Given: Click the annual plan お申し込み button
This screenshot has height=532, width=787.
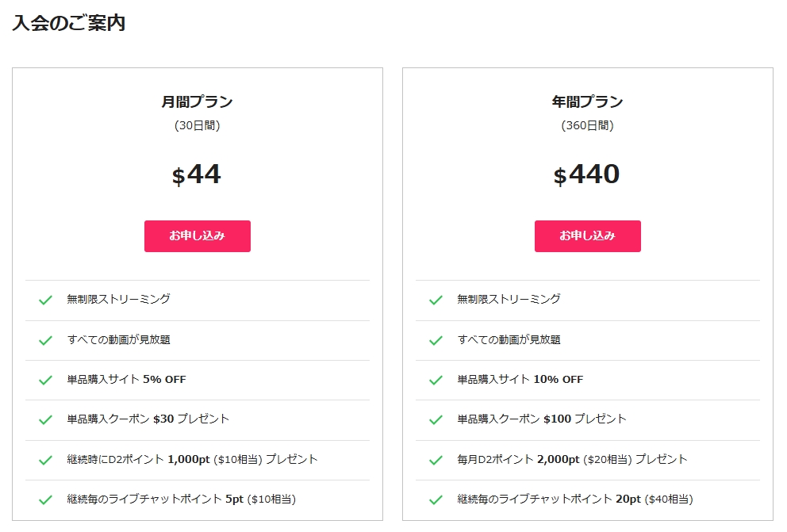Looking at the screenshot, I should click(587, 236).
